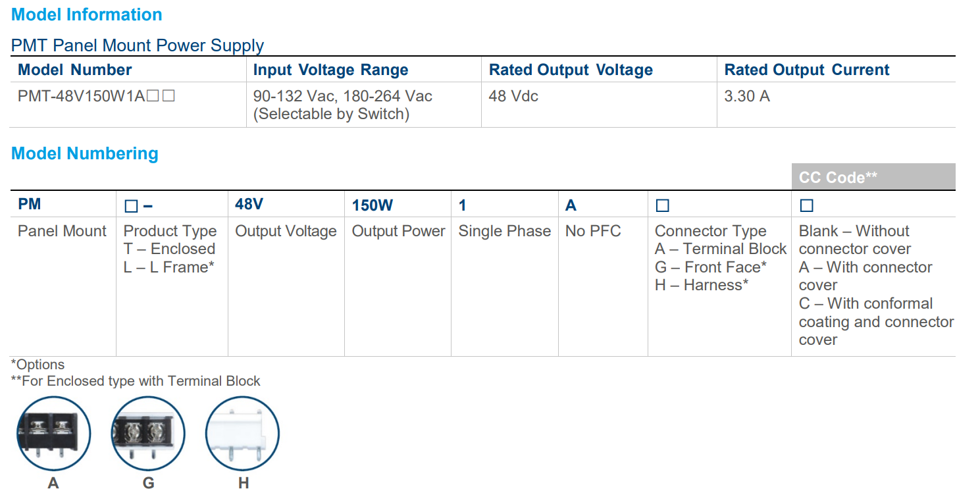Click the "G – Front Face*" connector option
This screenshot has width=980, height=493.
pyautogui.click(x=711, y=267)
